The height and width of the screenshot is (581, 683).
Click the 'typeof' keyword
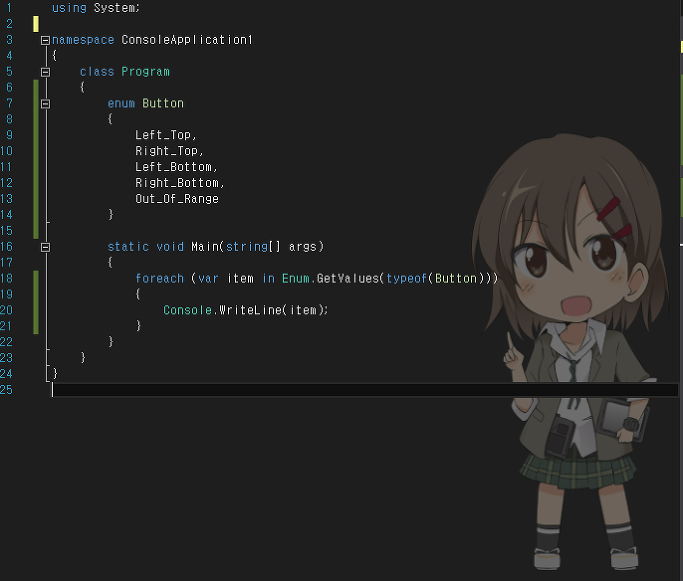(406, 279)
